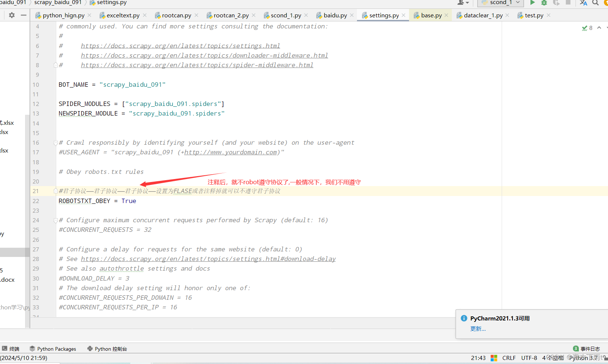Screen dimensions: 608x364
Task: Toggle fold marker at line 21
Action: point(56,191)
